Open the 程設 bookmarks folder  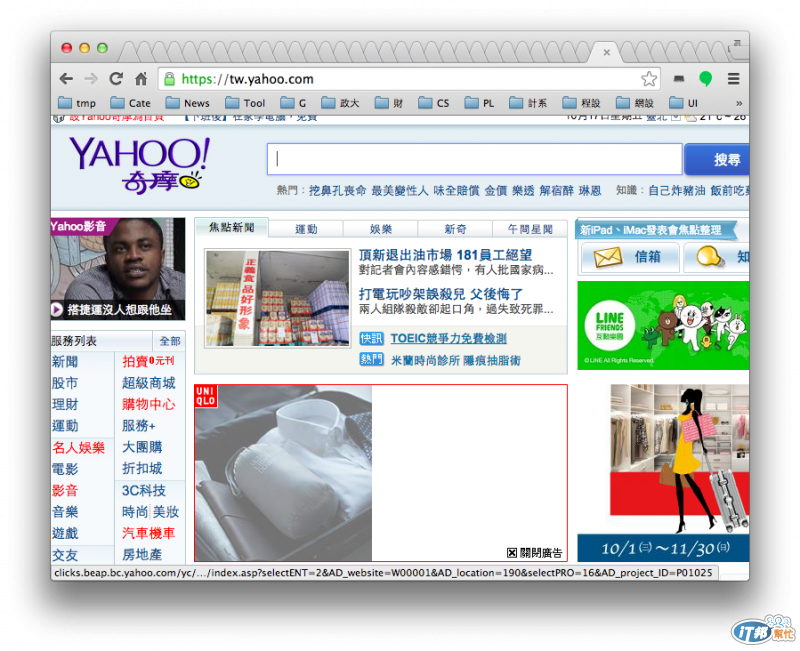pyautogui.click(x=582, y=103)
